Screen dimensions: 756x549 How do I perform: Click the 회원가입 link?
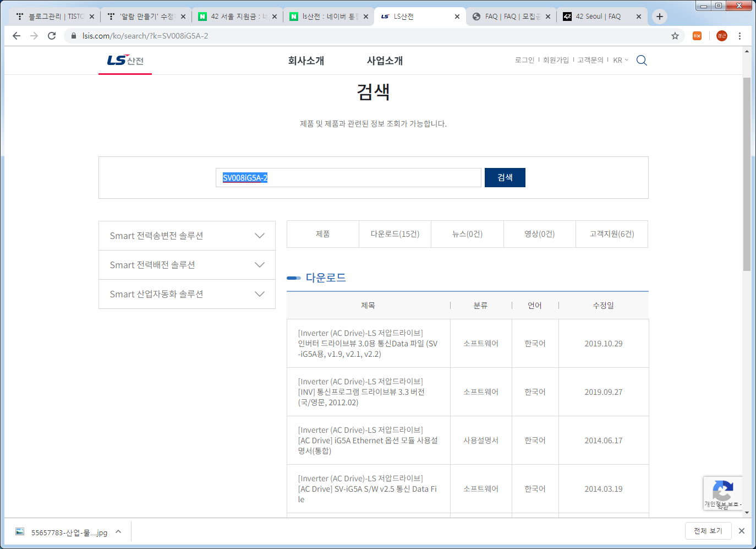[556, 60]
